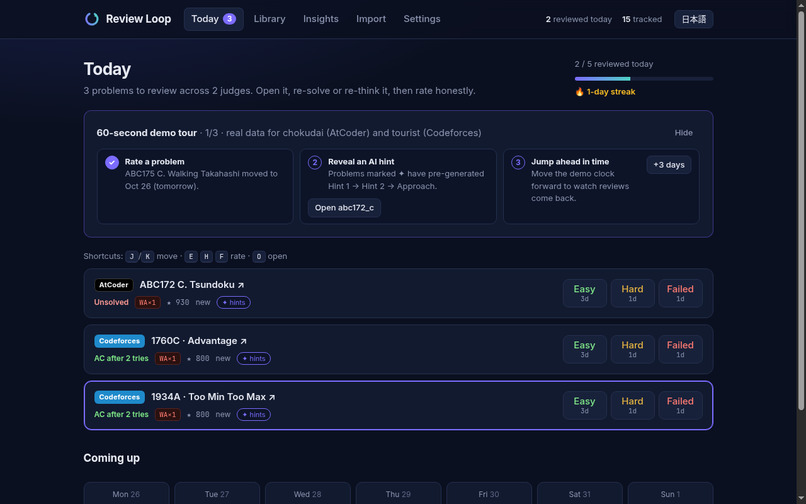The height and width of the screenshot is (504, 806).
Task: Rate ABC172 C. Tsundoku as Hard
Action: click(632, 293)
